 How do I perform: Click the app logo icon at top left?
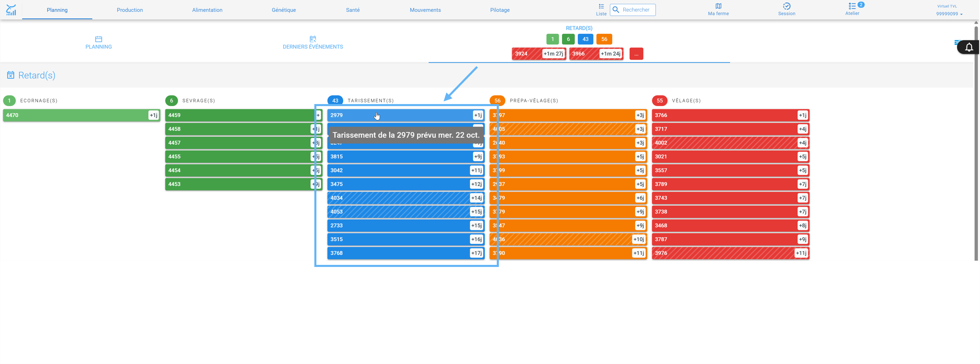11,10
